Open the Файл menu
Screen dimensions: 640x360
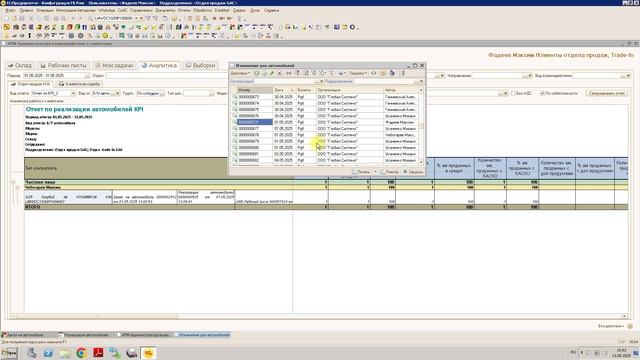coord(10,10)
